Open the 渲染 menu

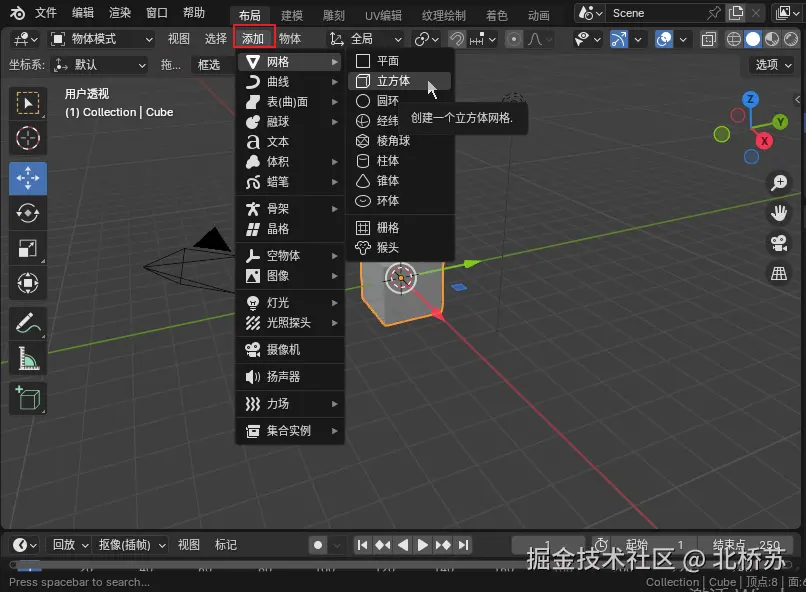click(120, 13)
